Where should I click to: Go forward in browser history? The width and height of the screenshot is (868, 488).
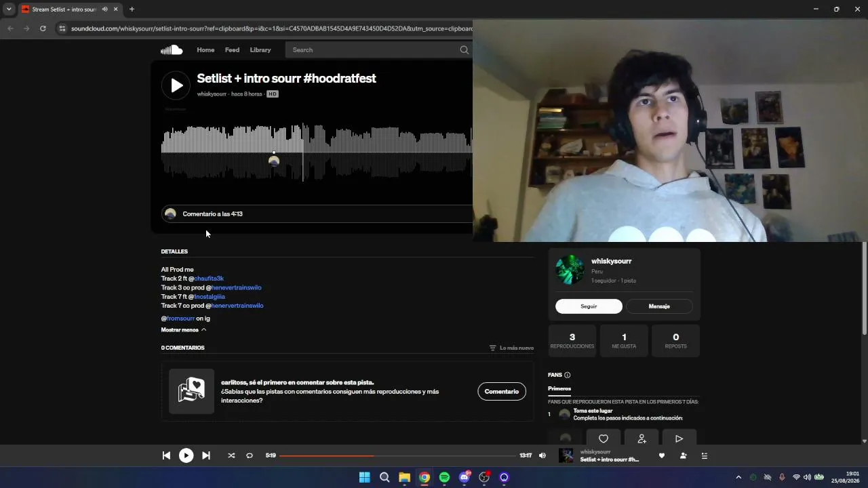(x=26, y=28)
